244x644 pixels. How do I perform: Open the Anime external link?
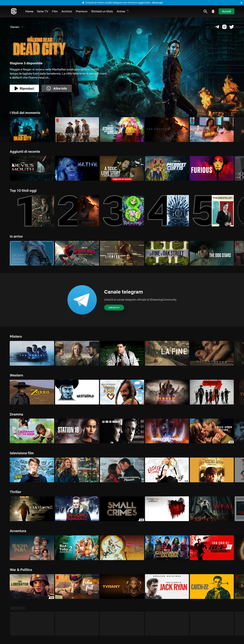(122, 11)
